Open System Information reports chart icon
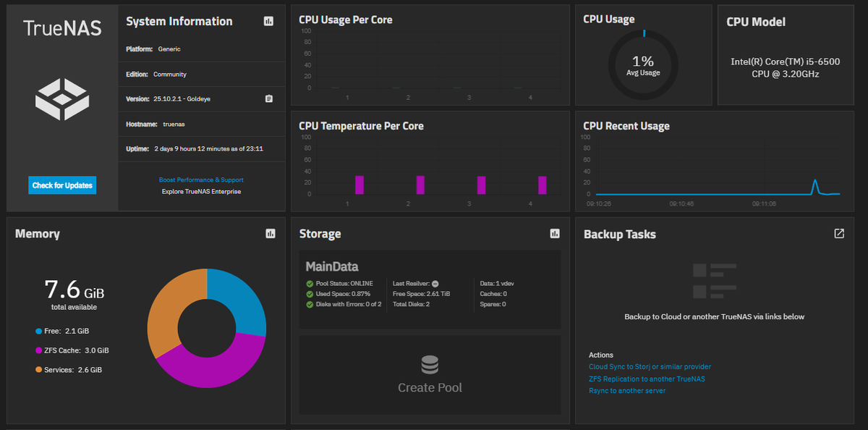868x430 pixels. tap(268, 22)
